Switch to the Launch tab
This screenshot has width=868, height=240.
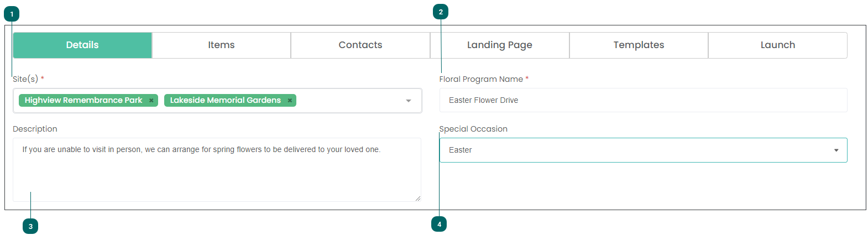pos(778,45)
